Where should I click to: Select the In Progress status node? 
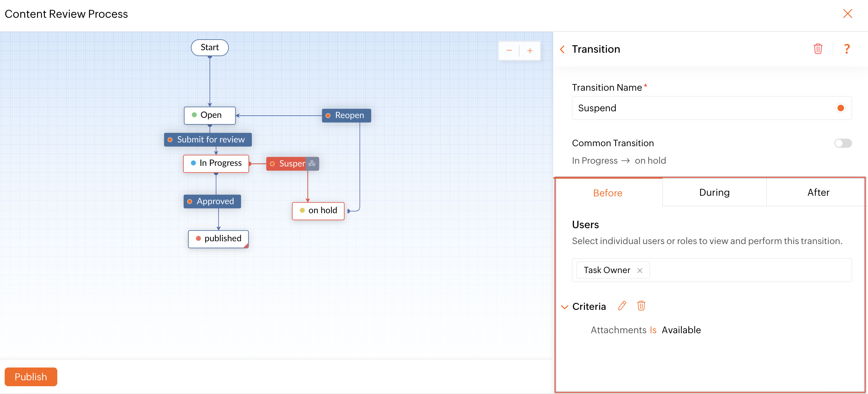[216, 163]
